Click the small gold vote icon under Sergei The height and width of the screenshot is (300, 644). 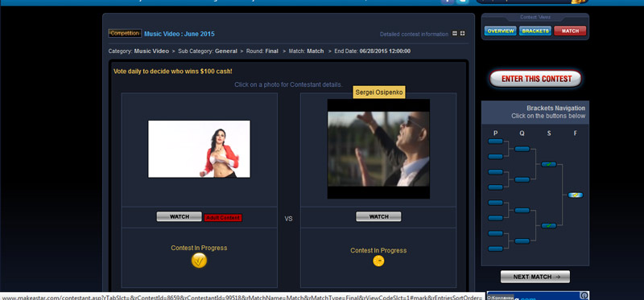click(x=378, y=261)
